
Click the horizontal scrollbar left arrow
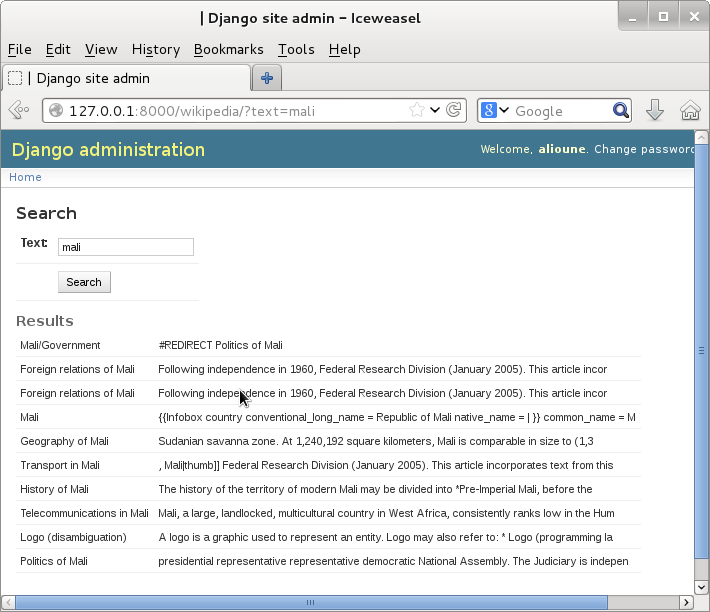coord(9,602)
